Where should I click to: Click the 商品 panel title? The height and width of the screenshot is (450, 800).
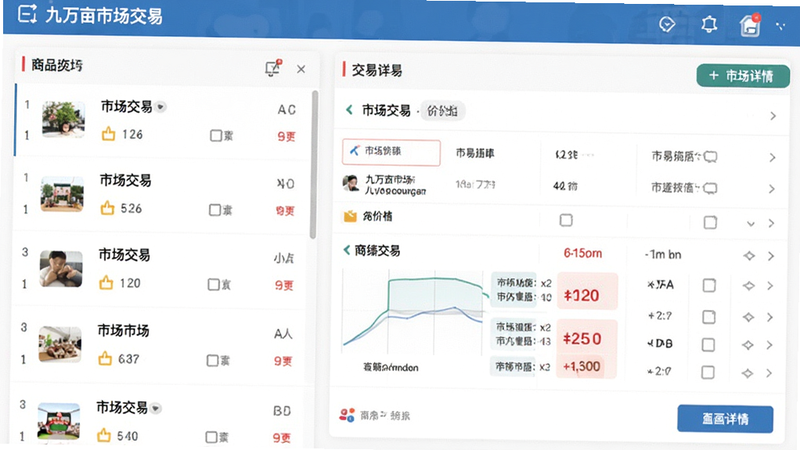coord(57,65)
